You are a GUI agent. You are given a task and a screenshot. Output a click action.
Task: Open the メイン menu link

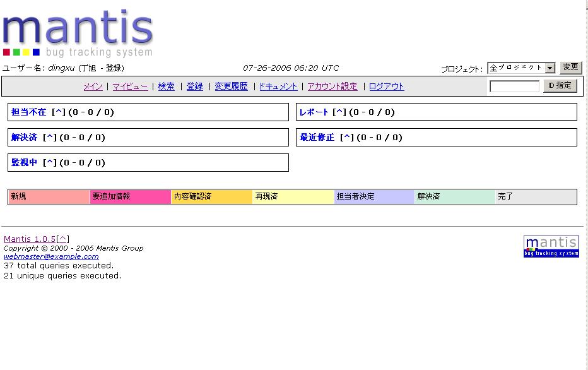coord(93,87)
